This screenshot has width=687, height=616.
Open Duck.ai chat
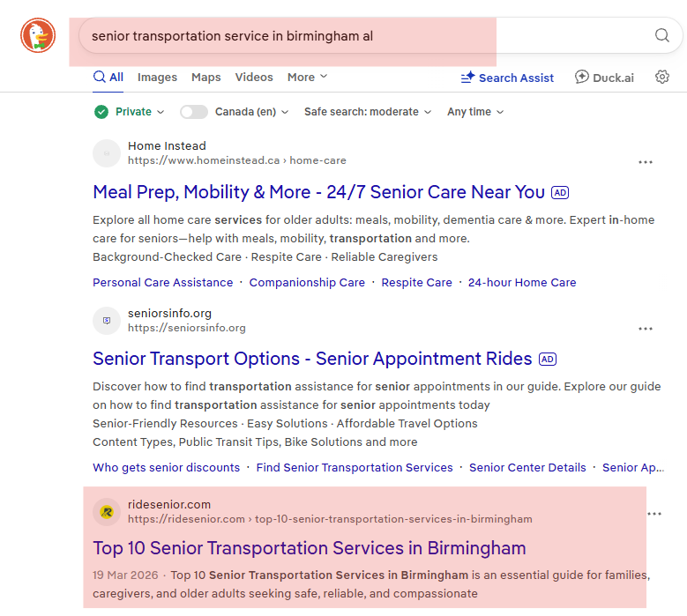pos(604,78)
